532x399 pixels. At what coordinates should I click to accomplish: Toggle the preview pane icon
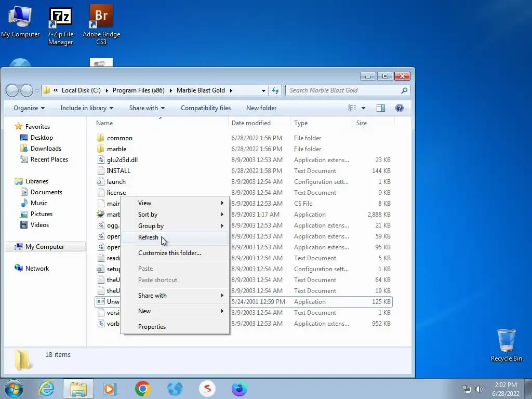click(381, 108)
